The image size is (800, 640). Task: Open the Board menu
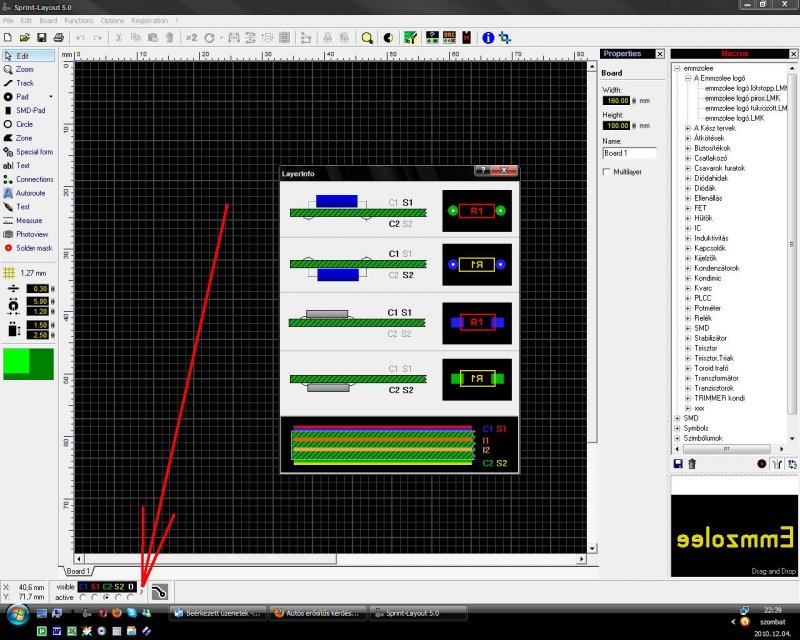click(x=48, y=21)
